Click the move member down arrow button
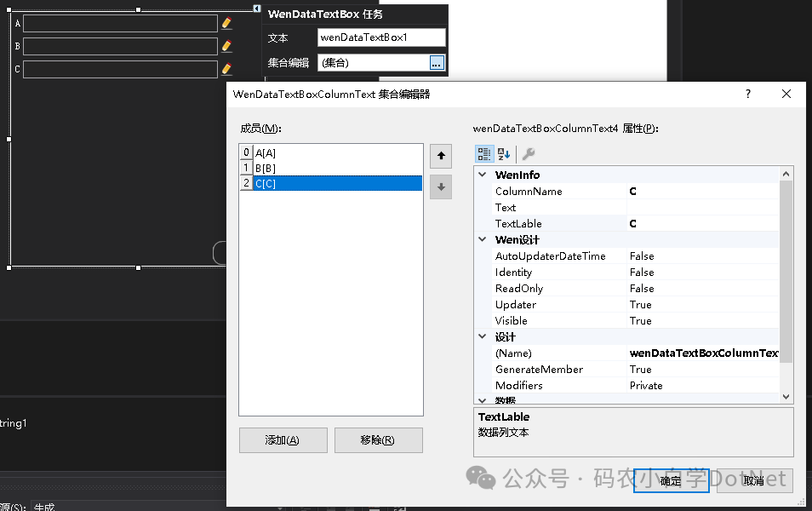The image size is (812, 511). pyautogui.click(x=441, y=187)
